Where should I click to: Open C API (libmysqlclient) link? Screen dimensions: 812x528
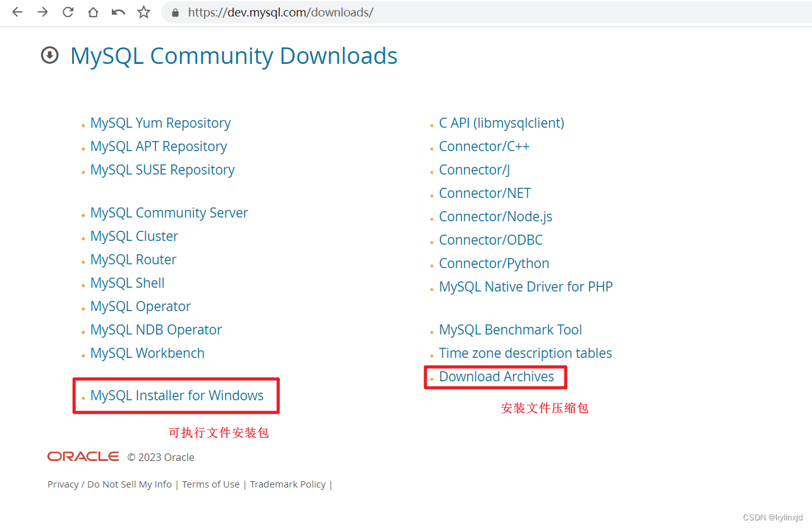[502, 123]
